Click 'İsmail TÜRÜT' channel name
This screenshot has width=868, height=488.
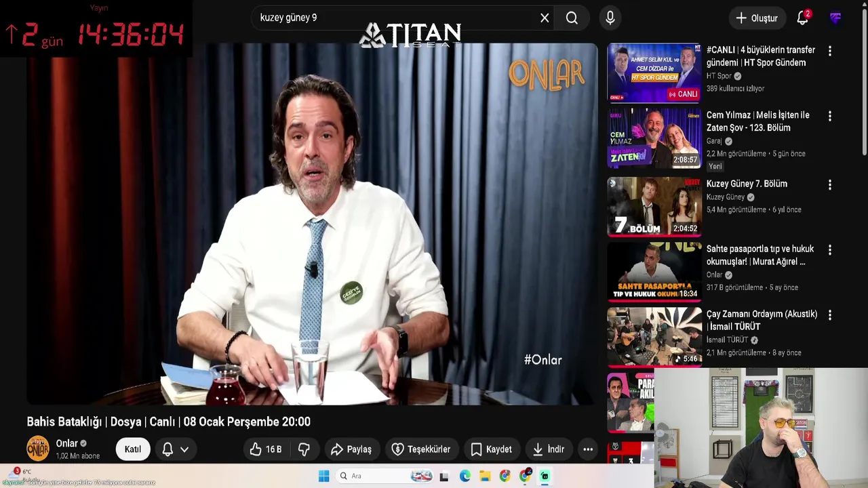[x=727, y=340]
